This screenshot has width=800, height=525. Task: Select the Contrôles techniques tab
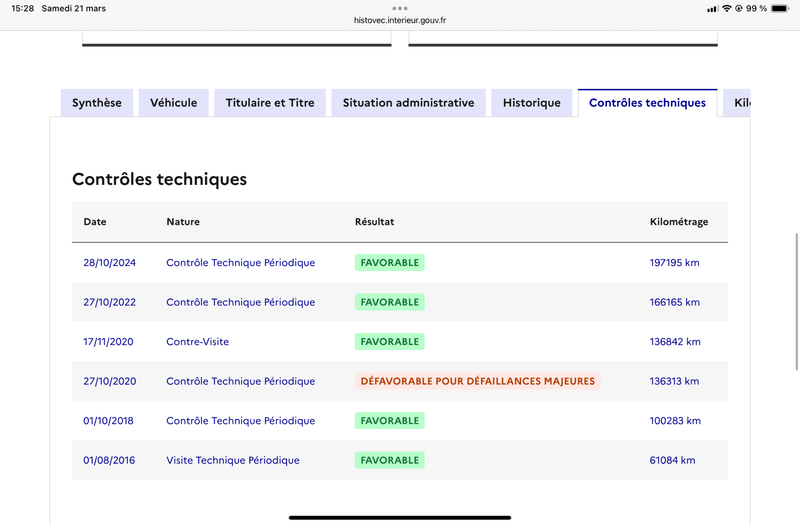647,103
